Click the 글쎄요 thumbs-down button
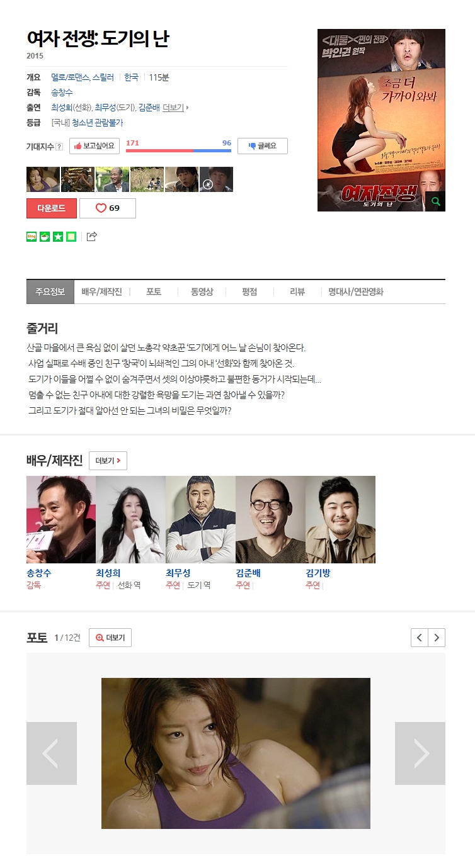The height and width of the screenshot is (868, 475). (x=263, y=146)
